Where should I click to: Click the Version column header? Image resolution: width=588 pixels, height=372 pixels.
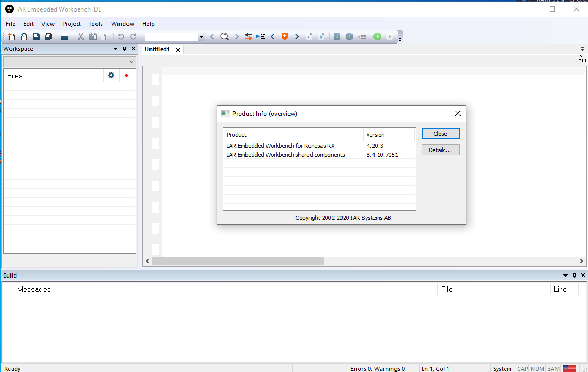389,135
